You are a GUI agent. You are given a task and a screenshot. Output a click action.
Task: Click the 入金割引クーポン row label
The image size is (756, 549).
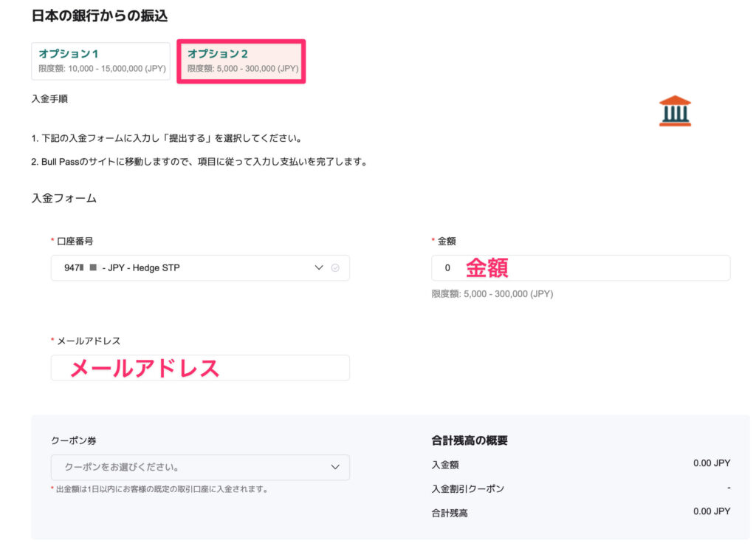click(x=468, y=488)
